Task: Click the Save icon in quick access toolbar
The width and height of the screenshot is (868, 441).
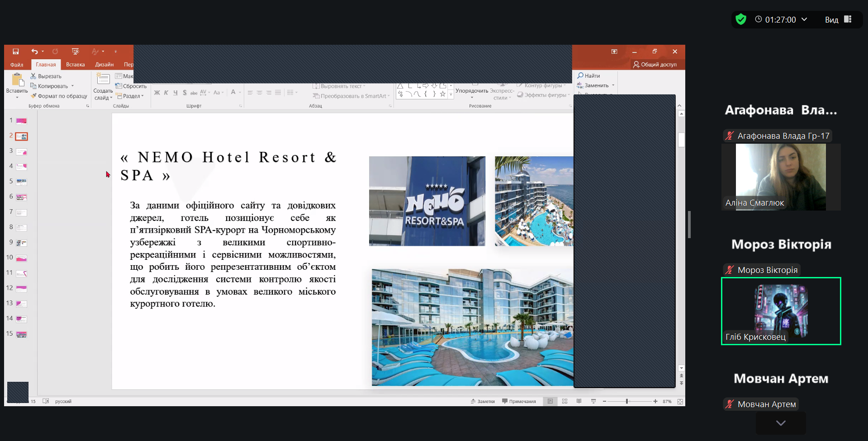Action: [x=16, y=52]
